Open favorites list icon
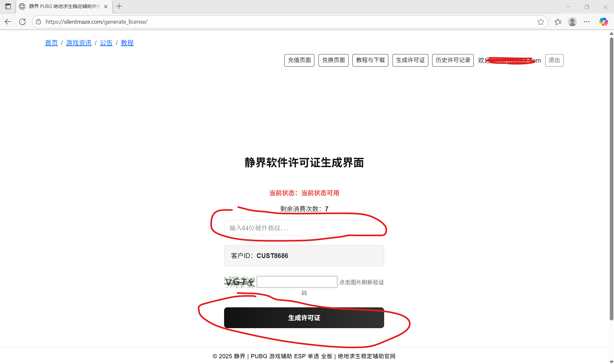 (x=558, y=22)
